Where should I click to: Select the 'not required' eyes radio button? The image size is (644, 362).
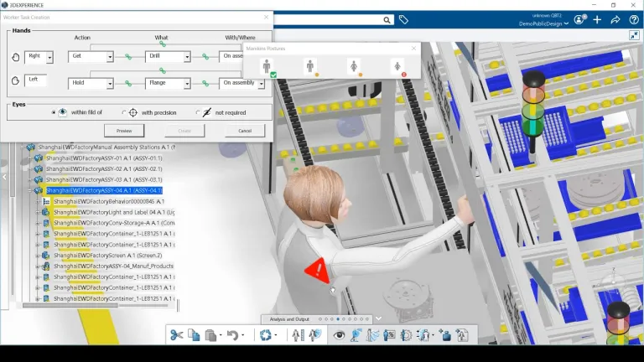(198, 112)
